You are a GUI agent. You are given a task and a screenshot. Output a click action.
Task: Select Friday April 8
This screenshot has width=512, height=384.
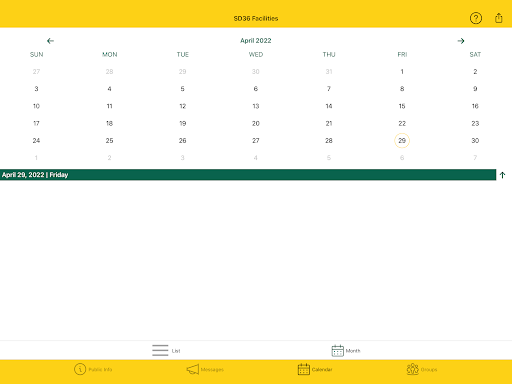[x=402, y=89]
